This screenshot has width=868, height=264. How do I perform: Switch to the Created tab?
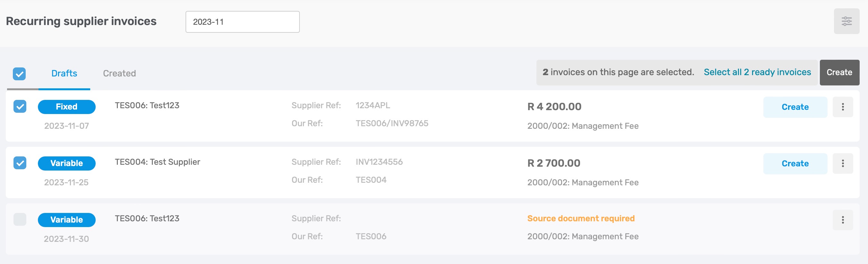(119, 73)
